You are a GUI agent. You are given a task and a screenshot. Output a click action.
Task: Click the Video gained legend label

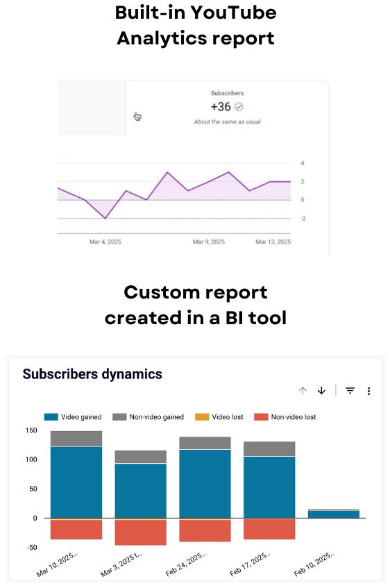(81, 417)
